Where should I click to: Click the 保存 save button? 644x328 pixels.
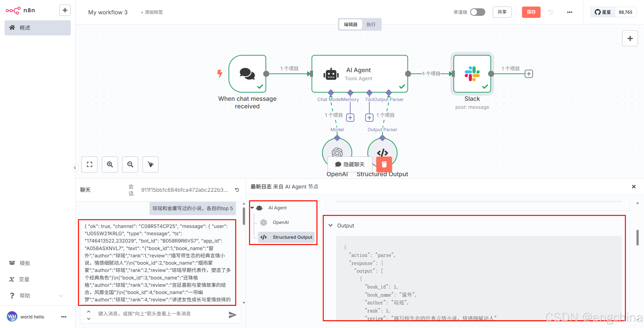531,12
